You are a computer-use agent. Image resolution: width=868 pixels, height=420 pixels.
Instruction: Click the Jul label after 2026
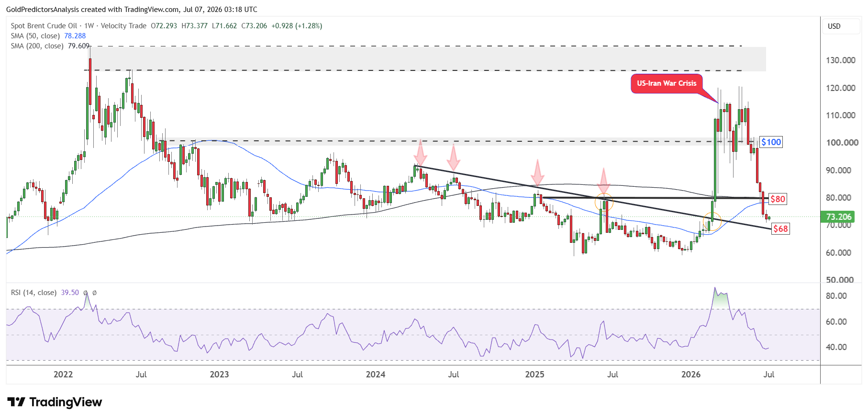click(x=768, y=375)
